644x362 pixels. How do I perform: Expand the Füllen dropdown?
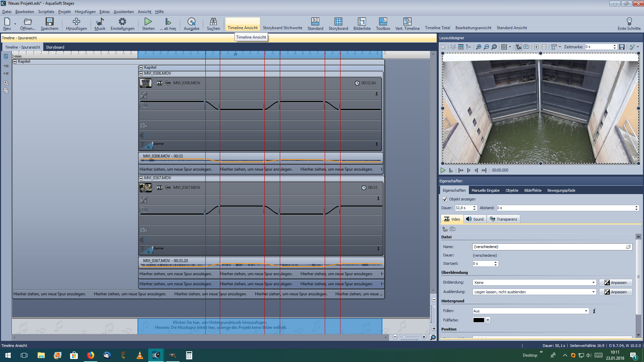coord(586,311)
